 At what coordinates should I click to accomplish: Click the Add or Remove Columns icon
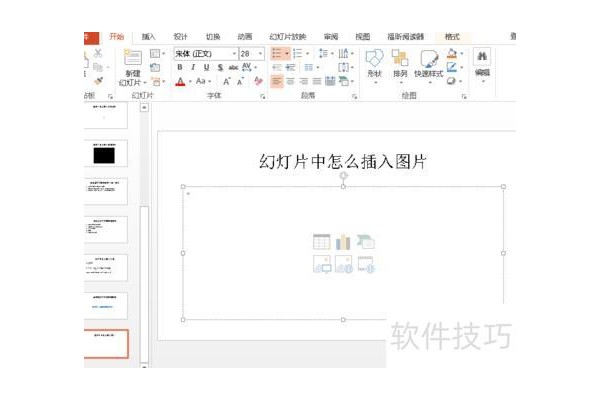[x=308, y=67]
